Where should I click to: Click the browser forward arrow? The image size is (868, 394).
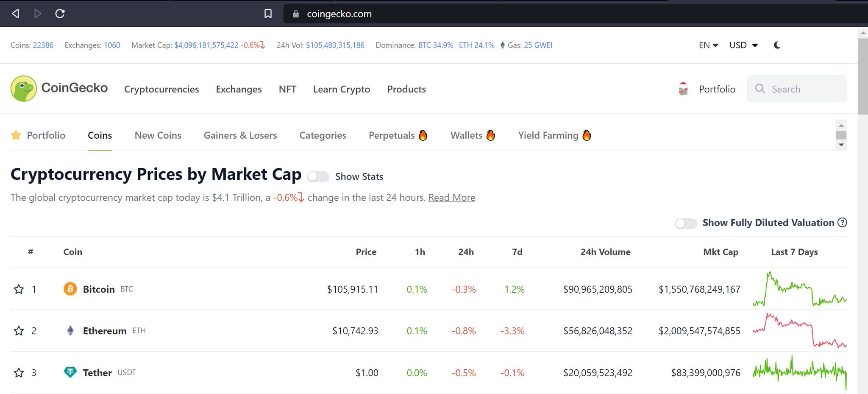tap(38, 14)
